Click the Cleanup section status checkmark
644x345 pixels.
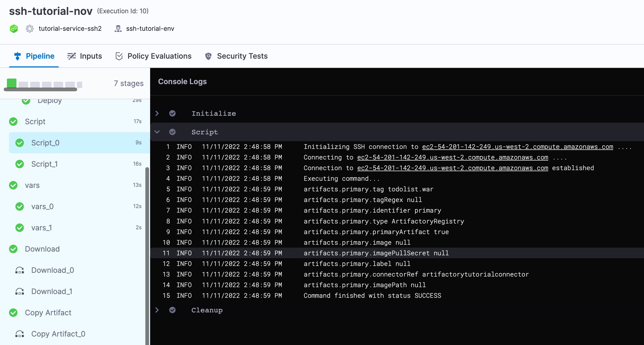click(172, 310)
